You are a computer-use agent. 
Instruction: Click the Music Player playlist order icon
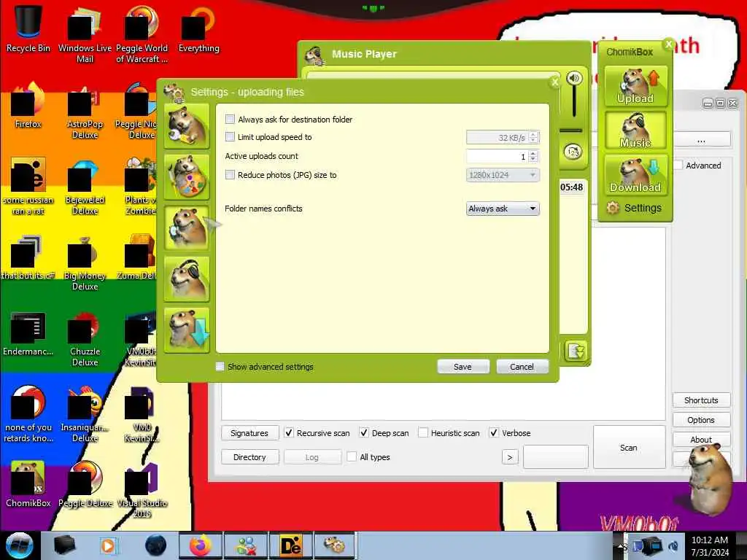[x=573, y=152]
